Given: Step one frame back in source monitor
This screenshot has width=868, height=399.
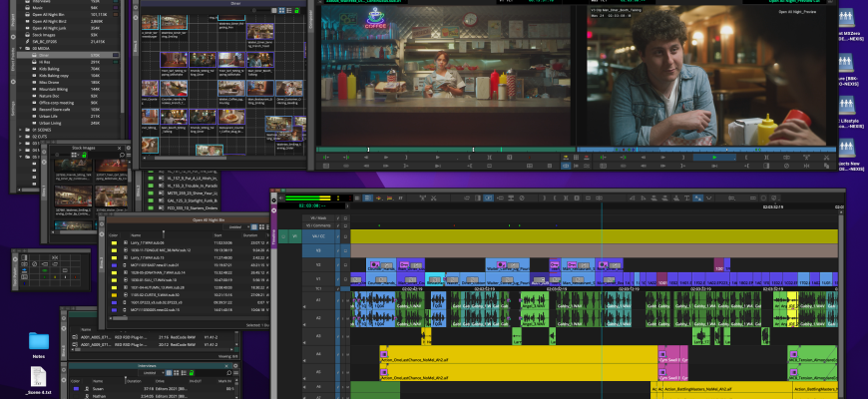Looking at the screenshot, I should click(366, 158).
